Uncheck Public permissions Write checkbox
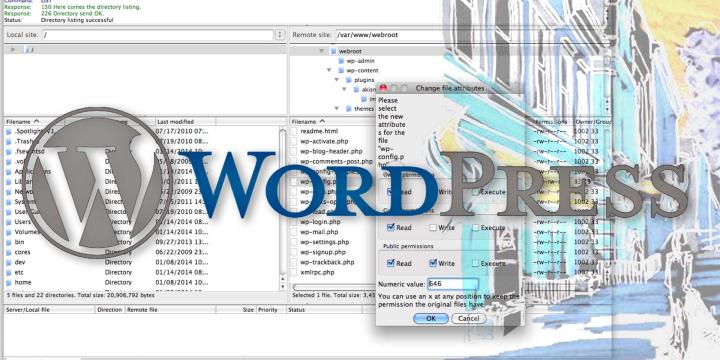 point(433,263)
